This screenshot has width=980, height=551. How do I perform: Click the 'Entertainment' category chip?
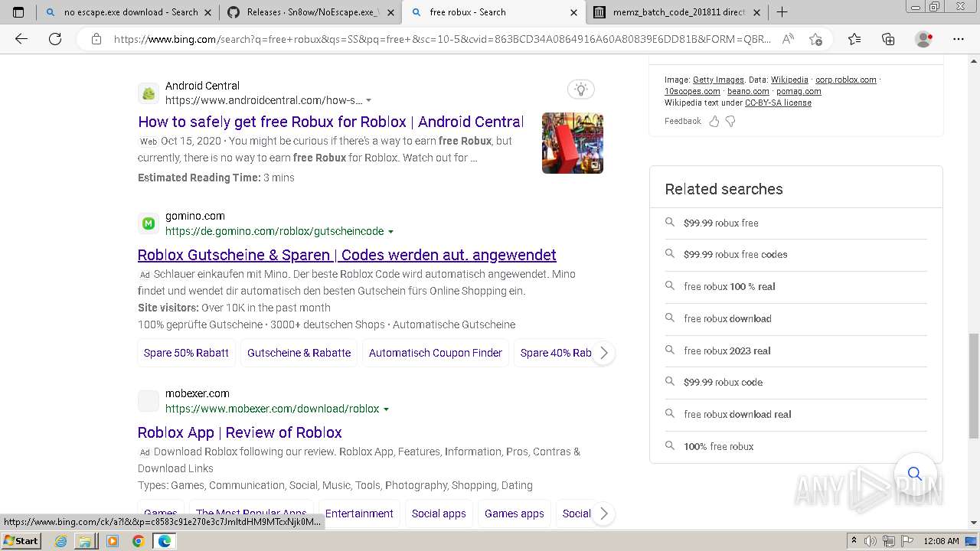359,514
